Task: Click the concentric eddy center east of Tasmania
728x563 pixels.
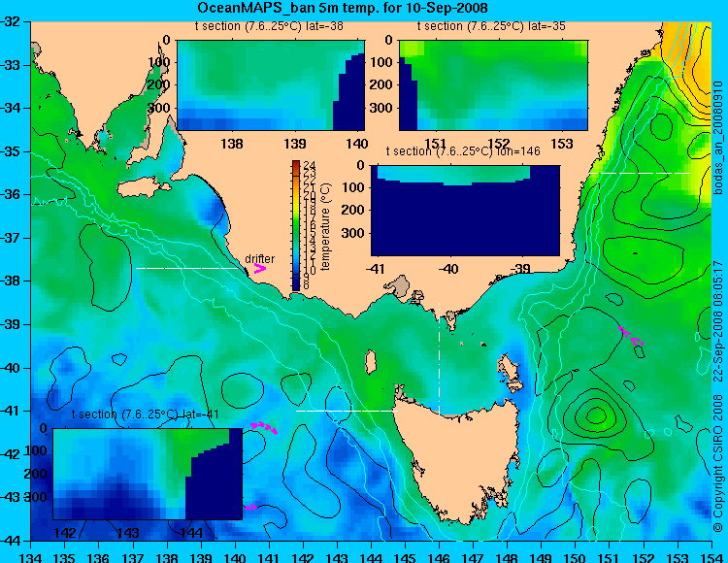Action: coord(596,414)
